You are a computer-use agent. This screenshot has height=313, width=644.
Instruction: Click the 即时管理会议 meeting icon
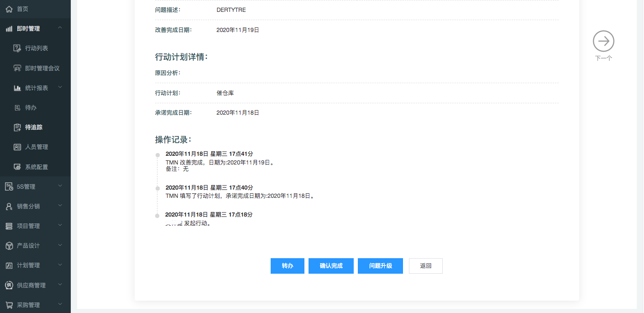click(17, 68)
